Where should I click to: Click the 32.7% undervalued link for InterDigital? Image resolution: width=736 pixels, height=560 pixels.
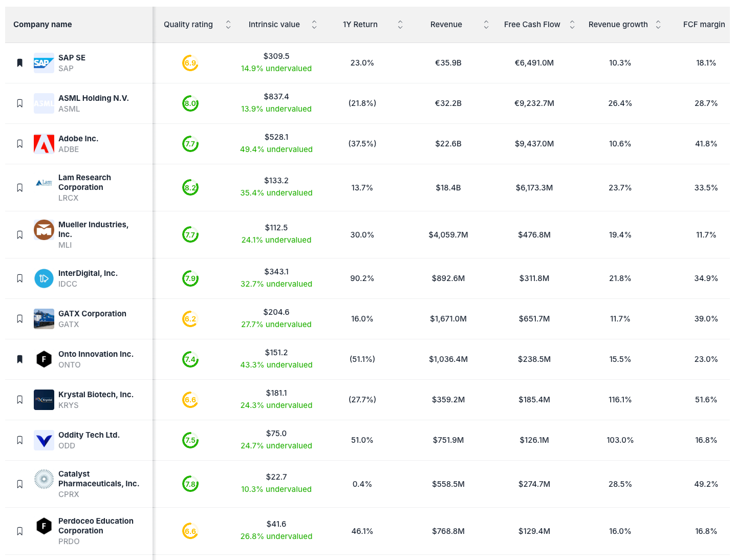click(276, 284)
